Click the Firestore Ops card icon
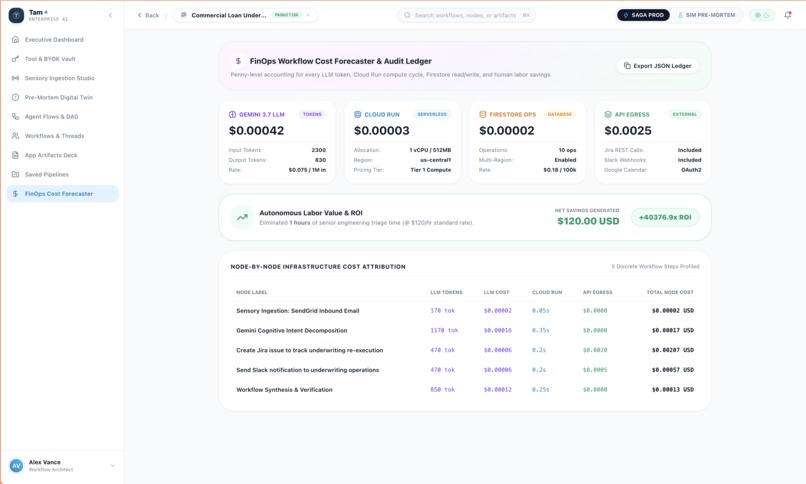This screenshot has height=484, width=806. (x=483, y=115)
